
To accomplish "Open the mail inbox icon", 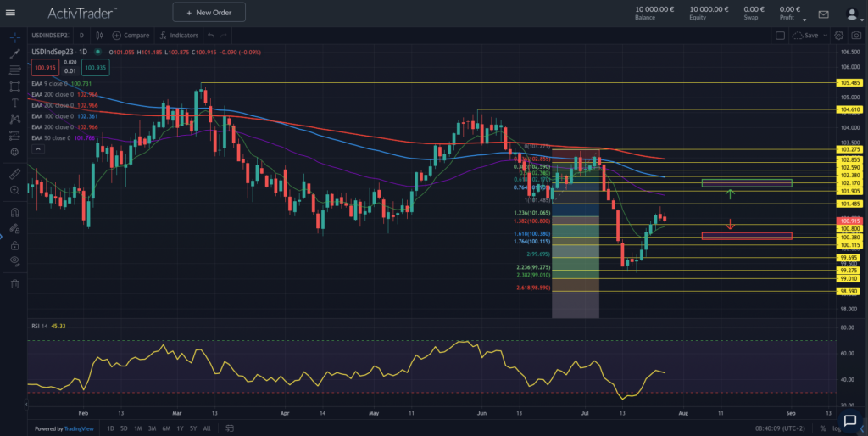I will [824, 14].
